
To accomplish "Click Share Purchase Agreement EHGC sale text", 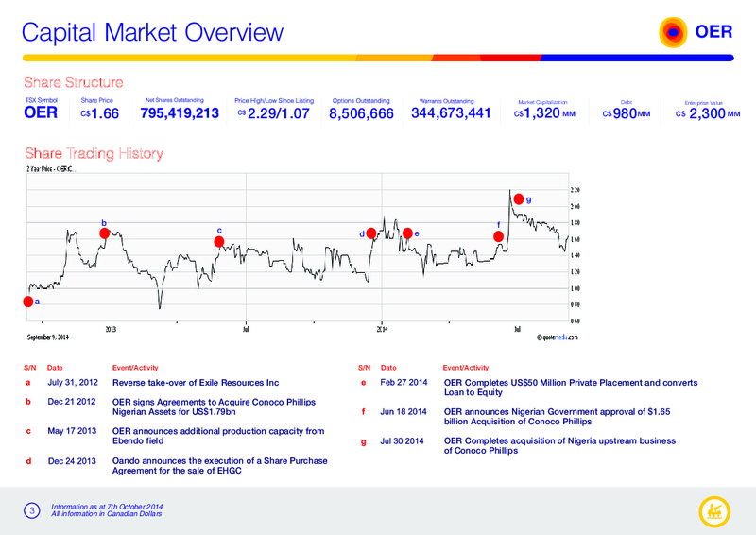I will click(x=220, y=466).
